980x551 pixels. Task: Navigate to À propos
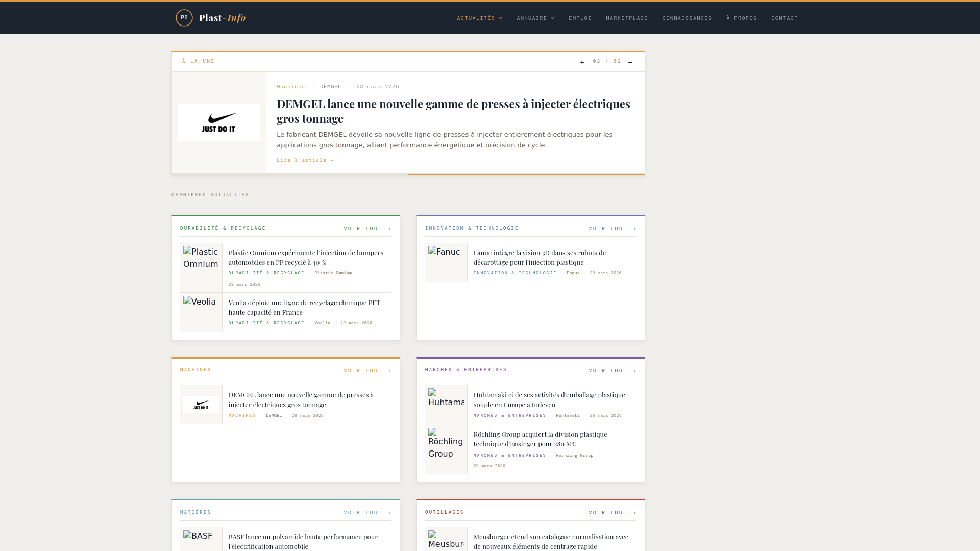(742, 18)
